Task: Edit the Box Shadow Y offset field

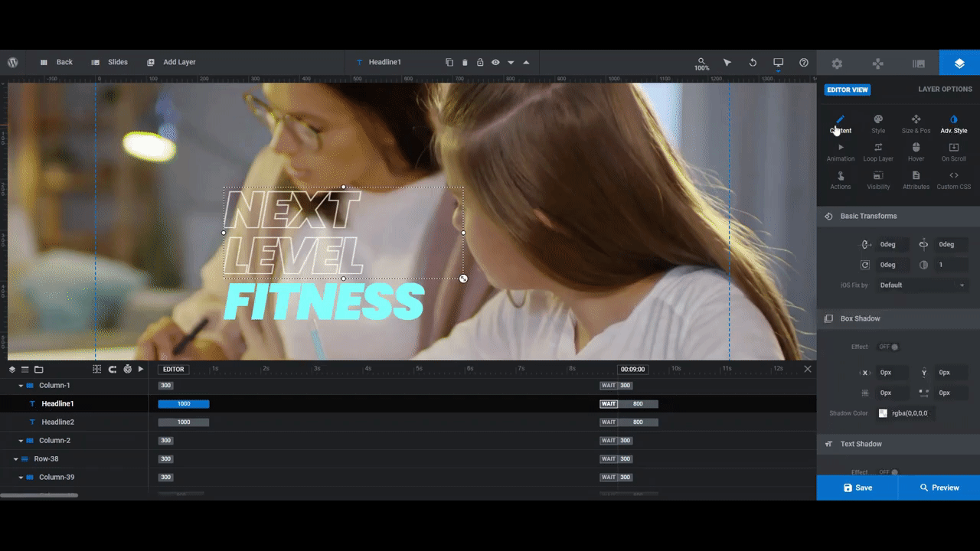Action: tap(952, 373)
